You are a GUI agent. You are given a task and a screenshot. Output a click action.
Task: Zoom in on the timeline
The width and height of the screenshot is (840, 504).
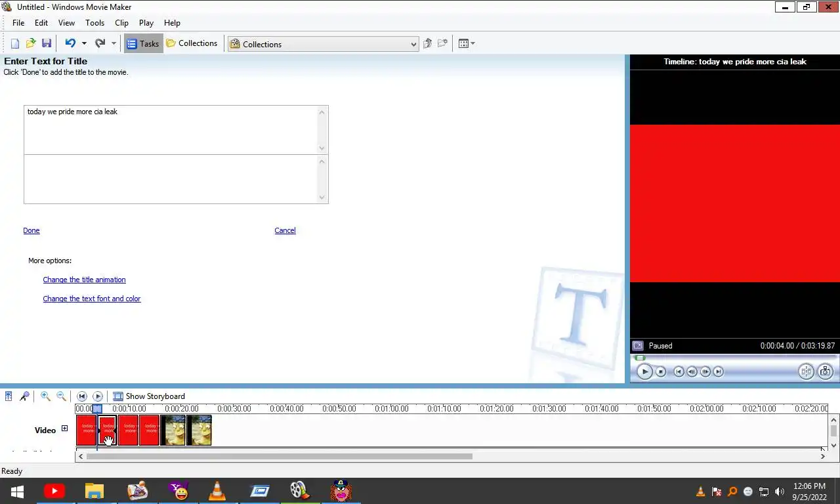click(45, 396)
